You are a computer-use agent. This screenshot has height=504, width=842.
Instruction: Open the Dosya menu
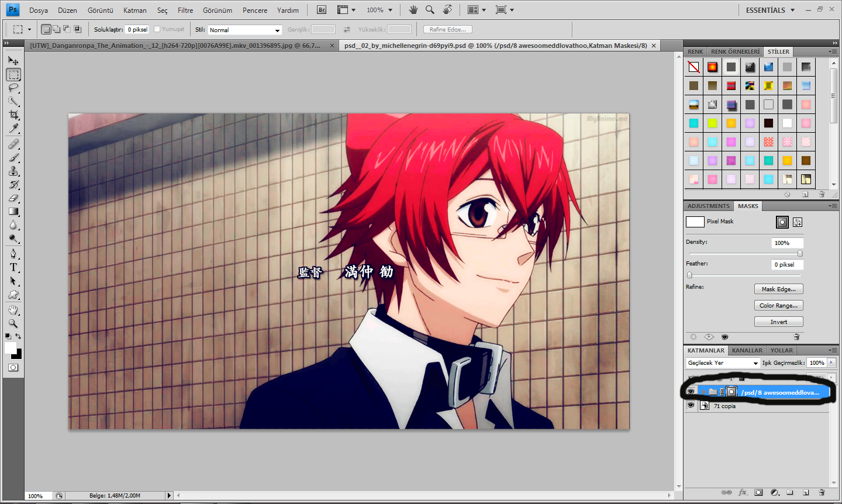coord(39,10)
